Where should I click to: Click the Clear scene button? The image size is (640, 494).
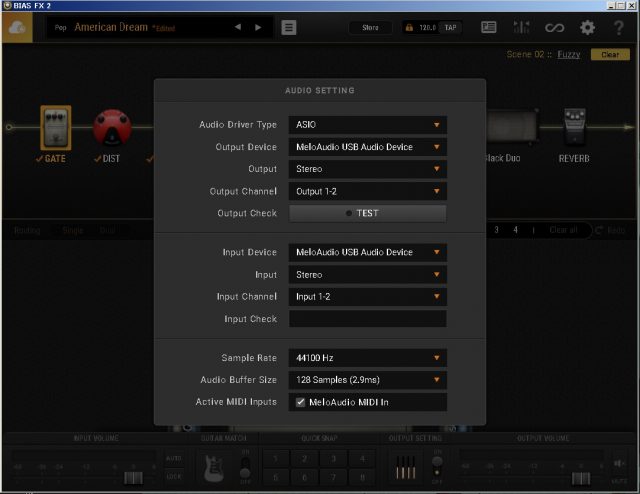610,55
